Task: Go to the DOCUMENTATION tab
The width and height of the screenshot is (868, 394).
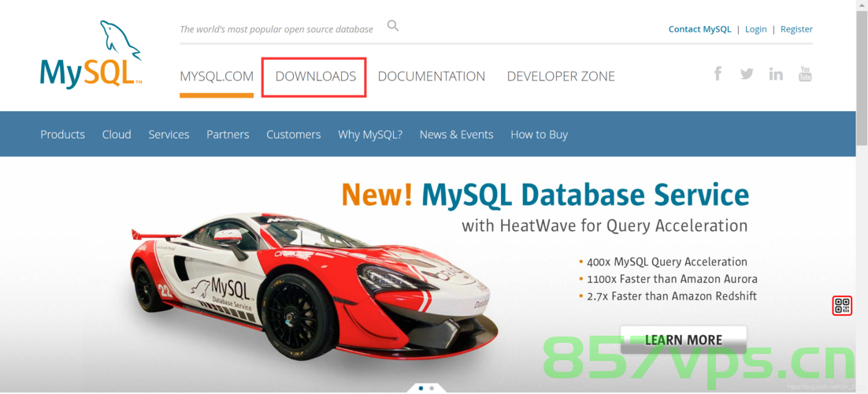Action: tap(431, 76)
